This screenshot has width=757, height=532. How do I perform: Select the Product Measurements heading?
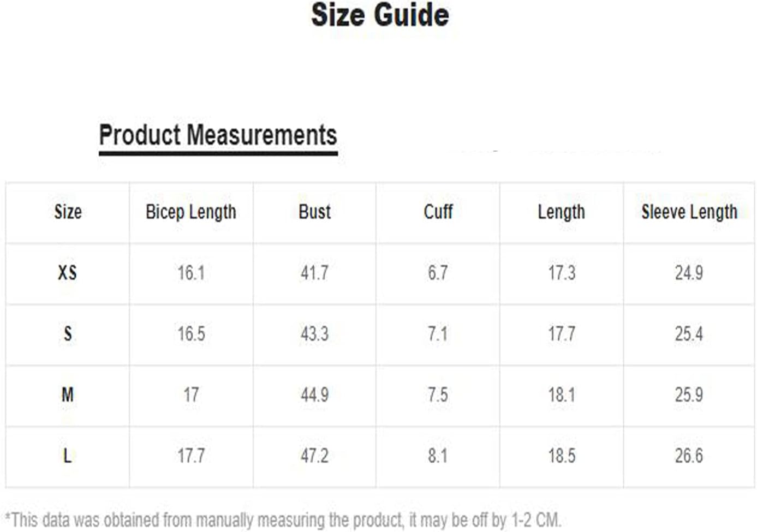218,135
